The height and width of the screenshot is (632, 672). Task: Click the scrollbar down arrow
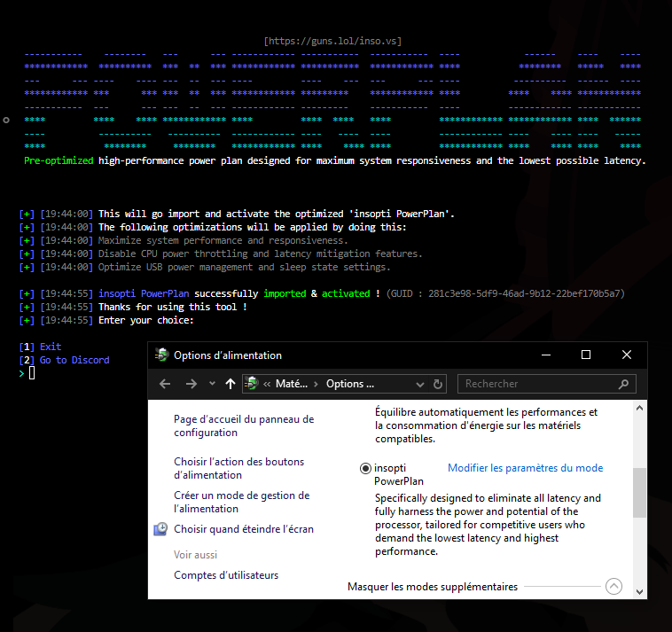click(x=639, y=592)
